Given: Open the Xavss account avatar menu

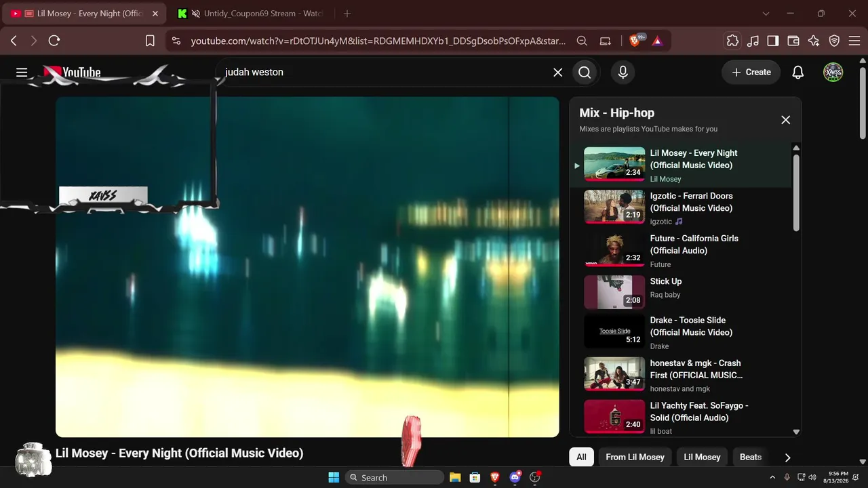Looking at the screenshot, I should (x=833, y=73).
